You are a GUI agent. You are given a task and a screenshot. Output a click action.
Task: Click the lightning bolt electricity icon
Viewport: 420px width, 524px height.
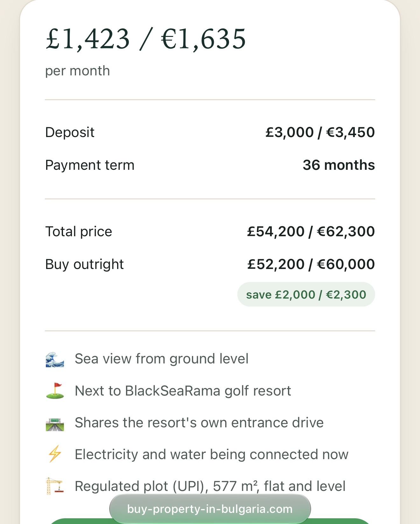pyautogui.click(x=55, y=454)
